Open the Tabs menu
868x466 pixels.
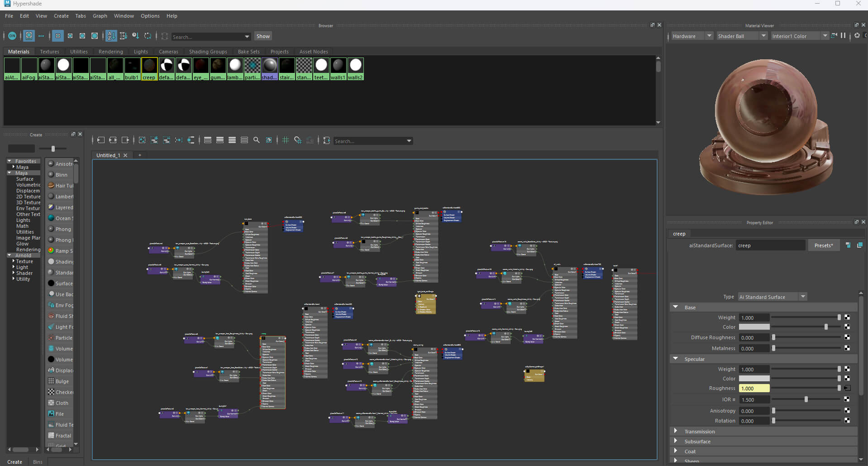[x=81, y=16]
